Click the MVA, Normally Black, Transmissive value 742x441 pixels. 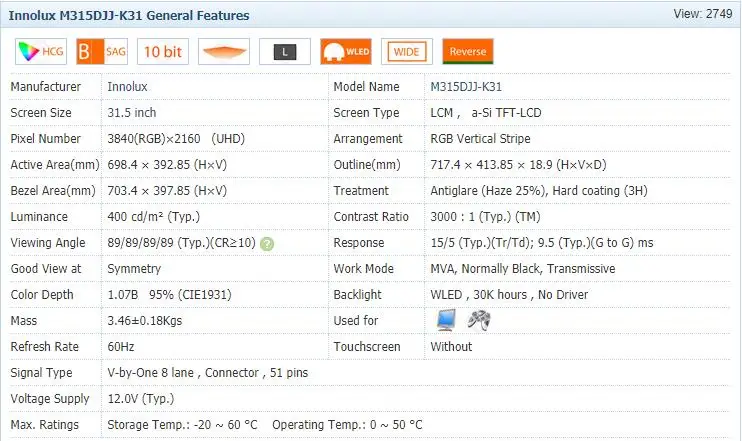[523, 269]
